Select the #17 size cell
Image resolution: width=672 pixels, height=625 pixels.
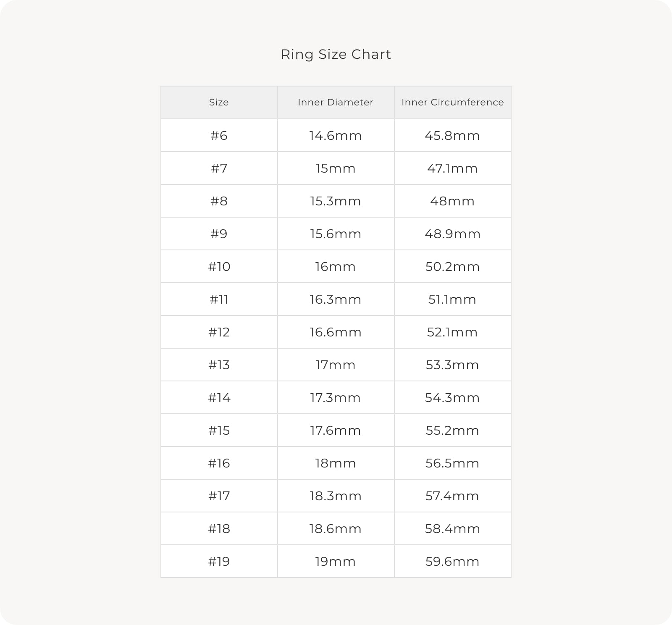click(219, 496)
